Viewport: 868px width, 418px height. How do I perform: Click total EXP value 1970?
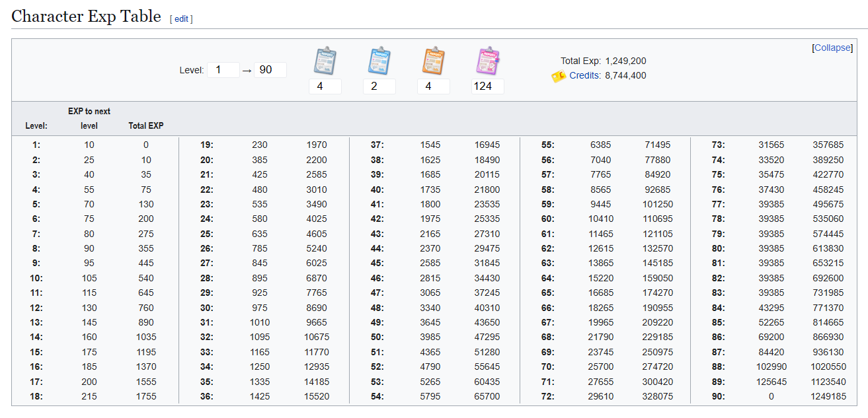[x=317, y=145]
